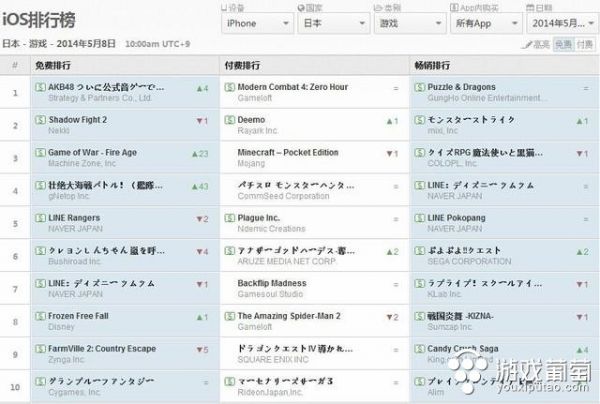Click the in-app purchase icon beside Modern Combat 4

(230, 87)
